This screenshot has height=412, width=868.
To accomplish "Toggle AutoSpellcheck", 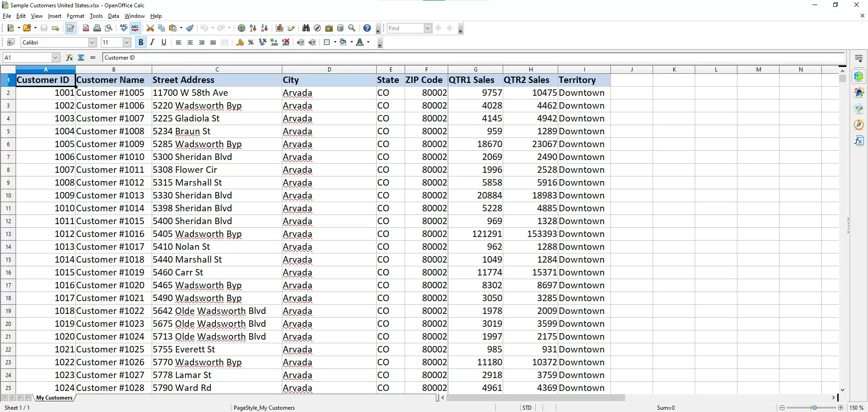I will click(x=135, y=28).
